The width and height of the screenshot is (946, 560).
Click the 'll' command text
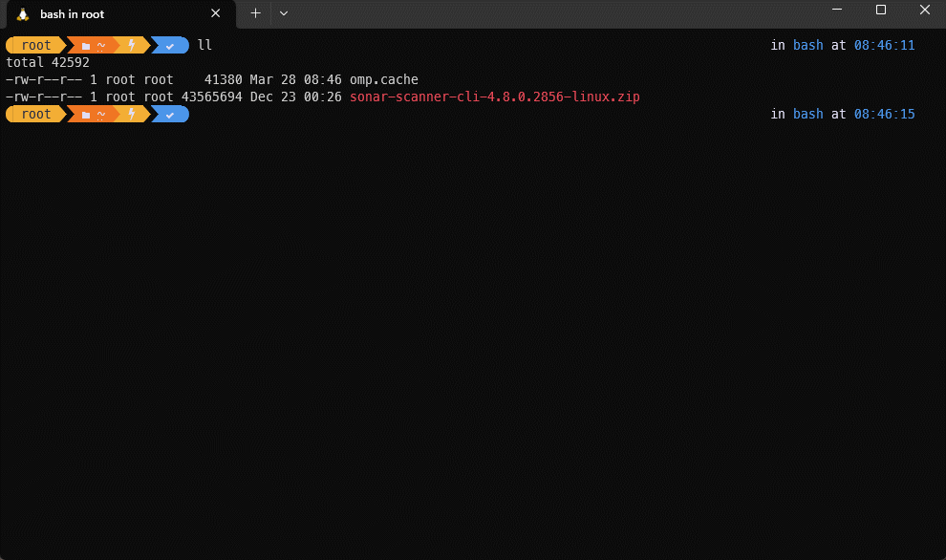pos(204,45)
